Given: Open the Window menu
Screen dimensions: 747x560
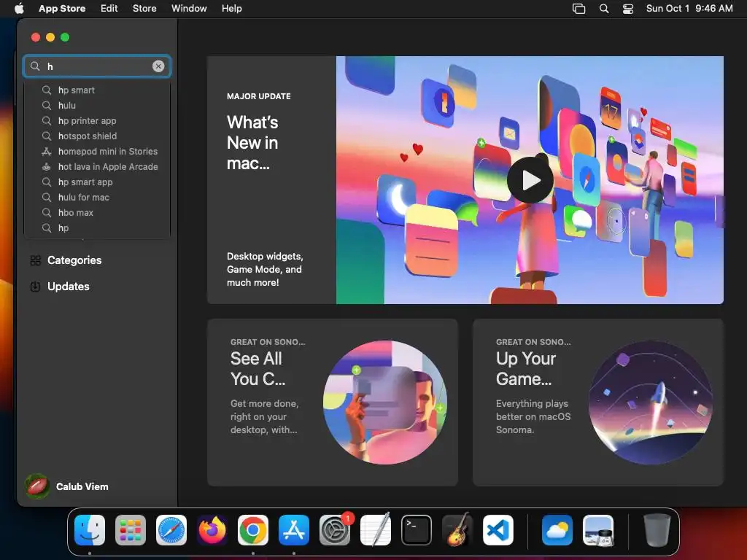Looking at the screenshot, I should click(x=189, y=8).
